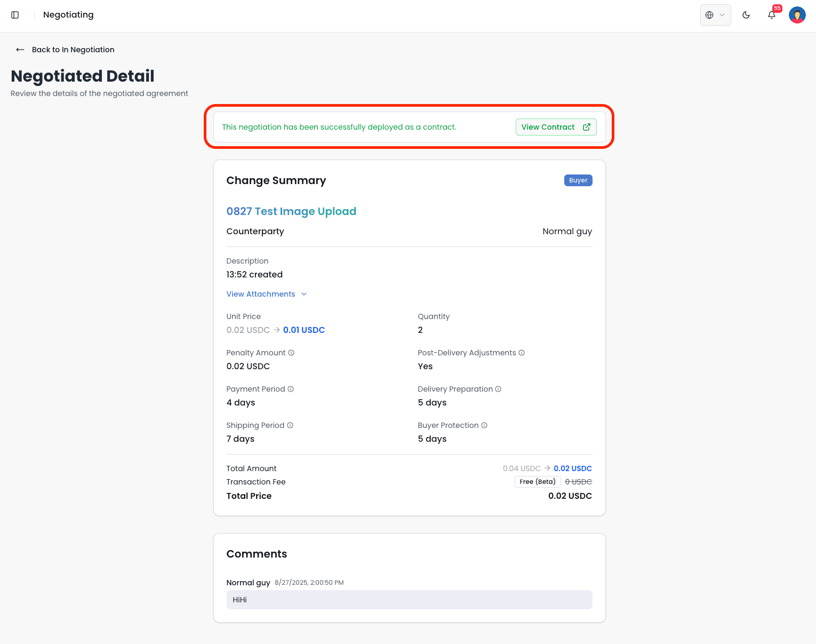Click the chevron next to View Attachments
816x644 pixels.
[x=304, y=294]
